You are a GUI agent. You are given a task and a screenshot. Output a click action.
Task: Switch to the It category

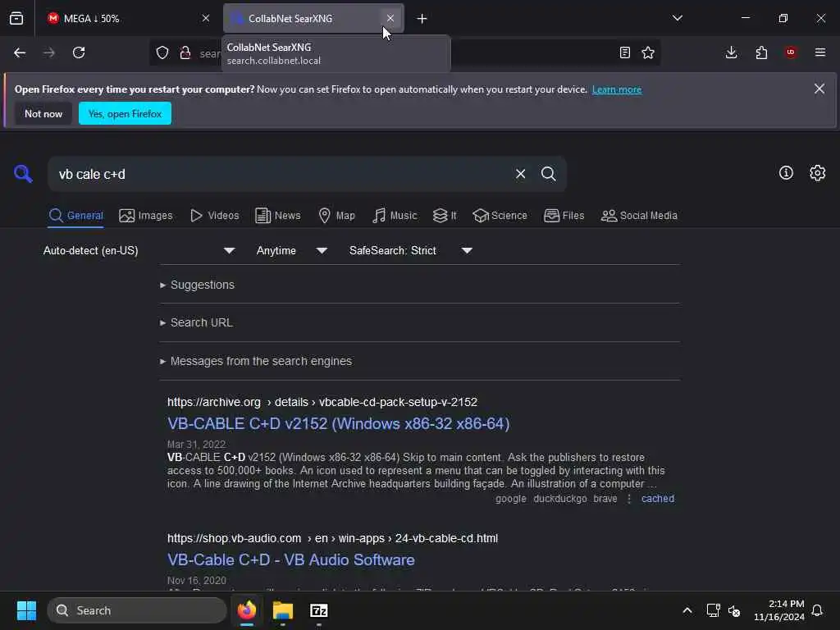pyautogui.click(x=445, y=216)
